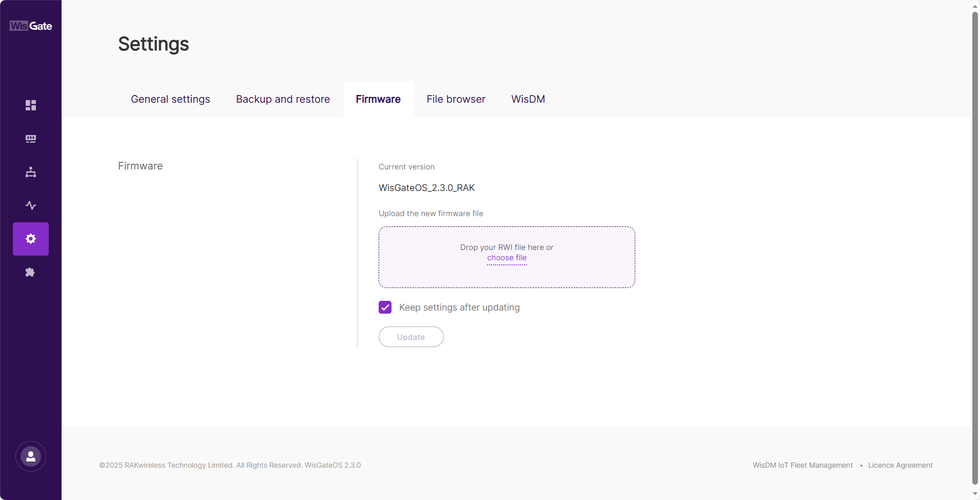Open the Diagnostics activity icon
Image resolution: width=980 pixels, height=500 pixels.
pyautogui.click(x=31, y=205)
